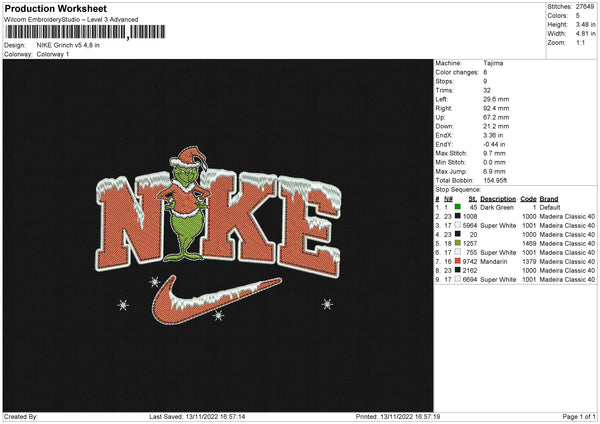Select the Mandarin orange color swatch
Viewport: 600px width, 424px height.
pyautogui.click(x=458, y=260)
